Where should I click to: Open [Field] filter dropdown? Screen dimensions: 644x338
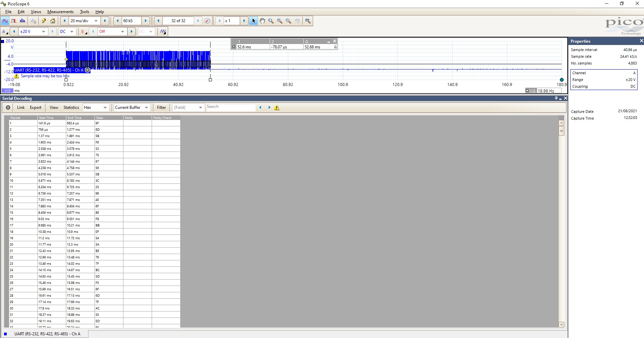pyautogui.click(x=200, y=108)
